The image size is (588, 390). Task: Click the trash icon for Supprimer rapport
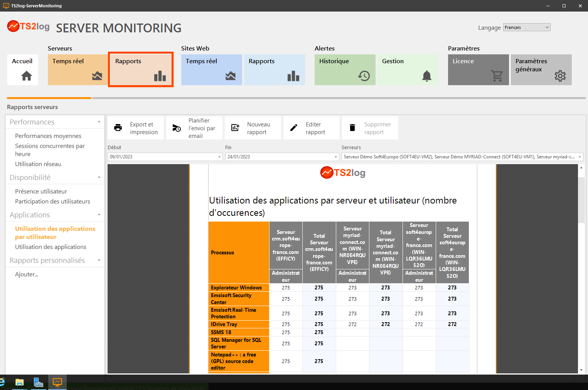(x=352, y=128)
